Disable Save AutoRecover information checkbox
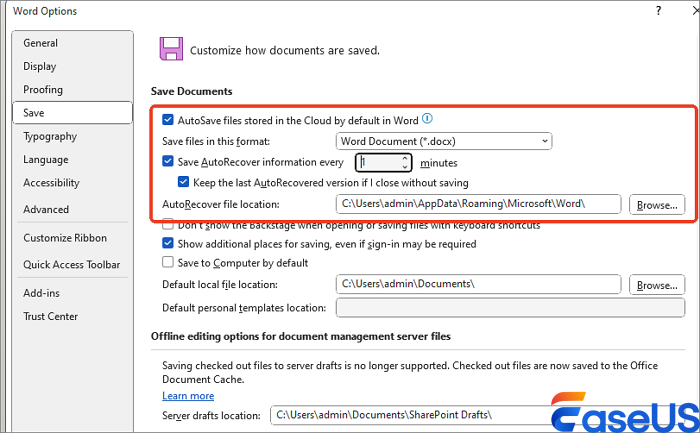The width and height of the screenshot is (700, 433). coord(168,162)
